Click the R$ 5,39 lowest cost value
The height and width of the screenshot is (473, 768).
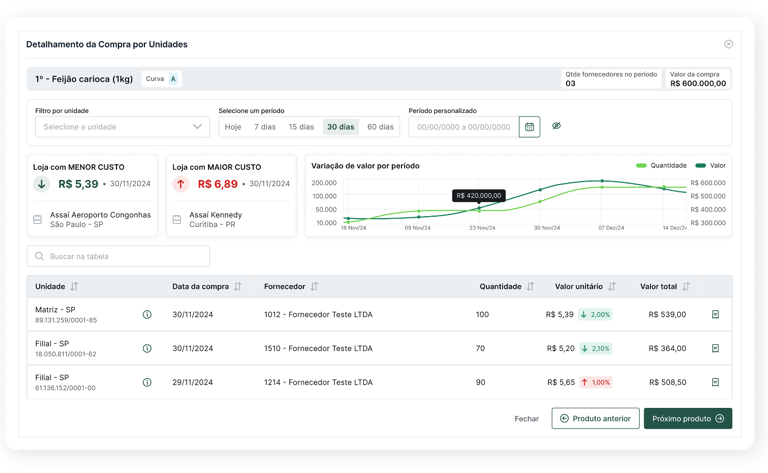tap(78, 184)
